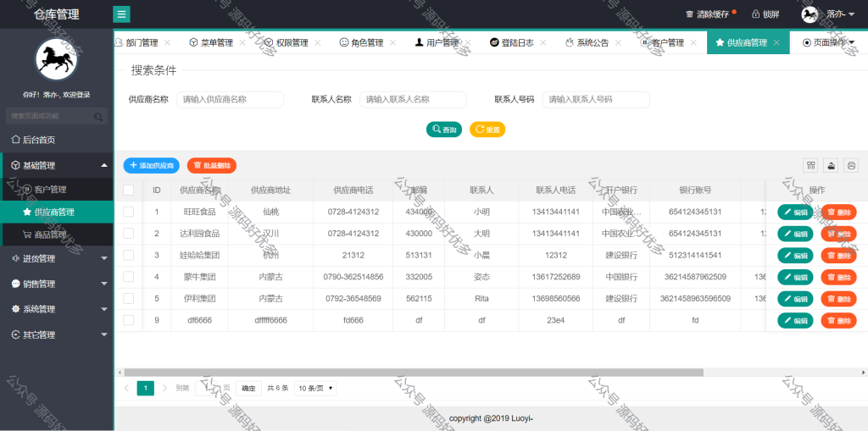The height and width of the screenshot is (431, 868).
Task: Click the user avatar in top bar
Action: click(x=810, y=14)
